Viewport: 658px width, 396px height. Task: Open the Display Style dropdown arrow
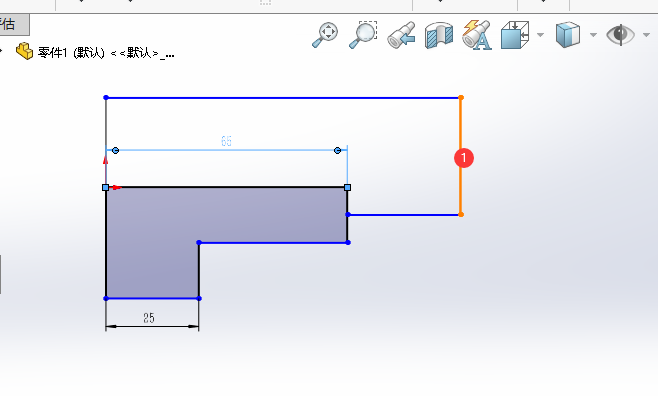click(x=593, y=35)
